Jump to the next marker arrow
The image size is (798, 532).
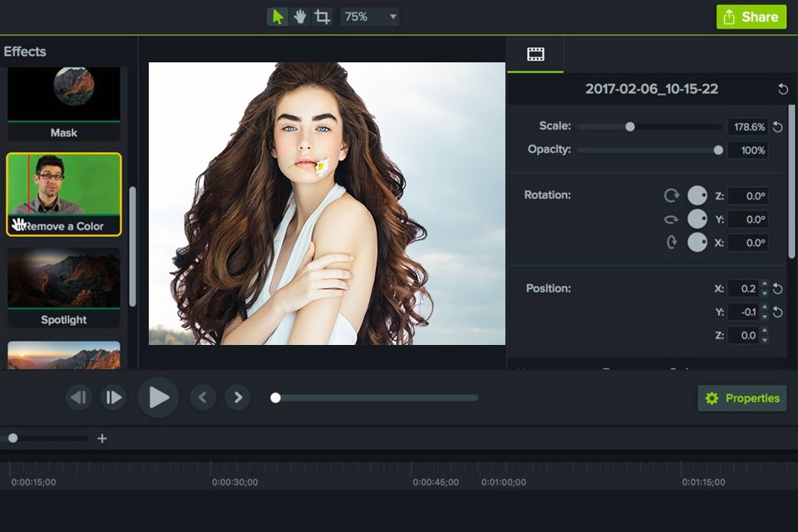238,398
